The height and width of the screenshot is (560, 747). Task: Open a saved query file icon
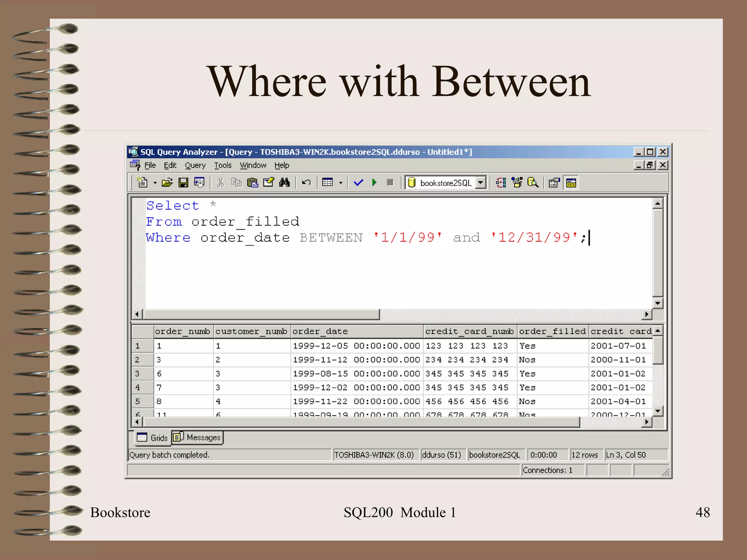[x=167, y=182]
